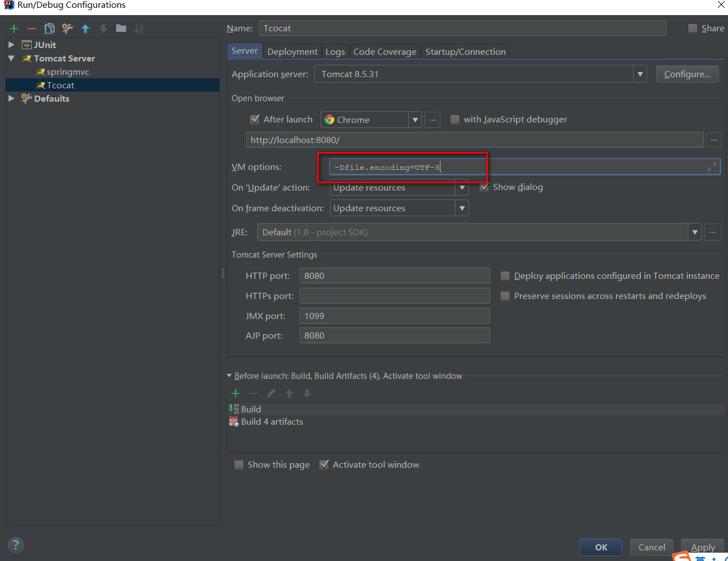Move configuration up with blue arrow
This screenshot has width=728, height=561.
pyautogui.click(x=85, y=28)
